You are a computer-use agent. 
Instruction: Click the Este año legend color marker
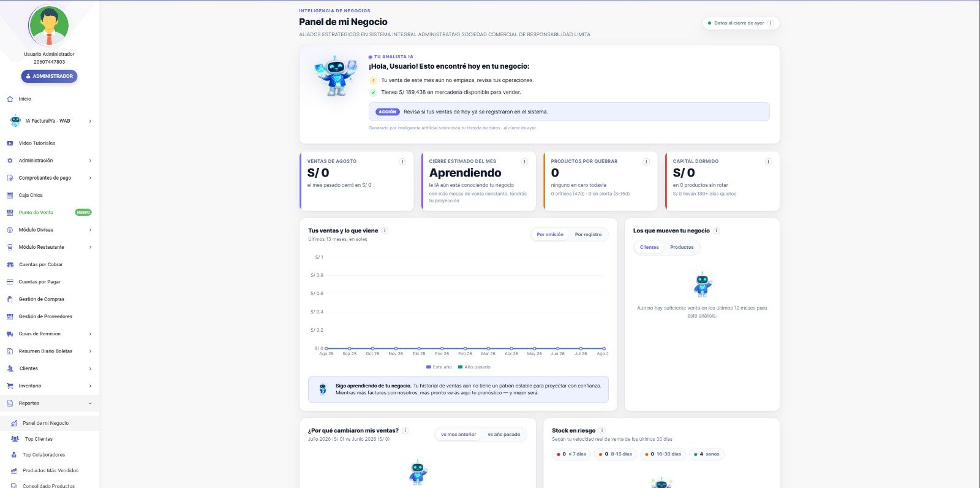tap(428, 367)
